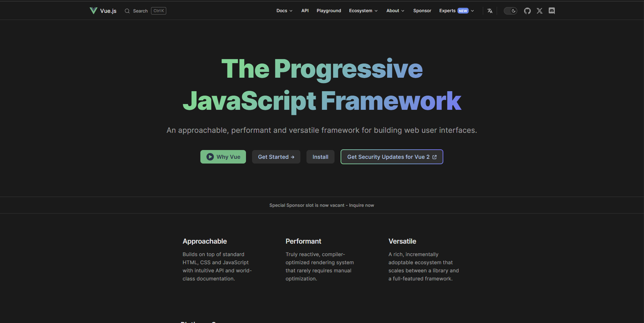644x323 pixels.
Task: Open the X (Twitter) icon link
Action: click(540, 11)
